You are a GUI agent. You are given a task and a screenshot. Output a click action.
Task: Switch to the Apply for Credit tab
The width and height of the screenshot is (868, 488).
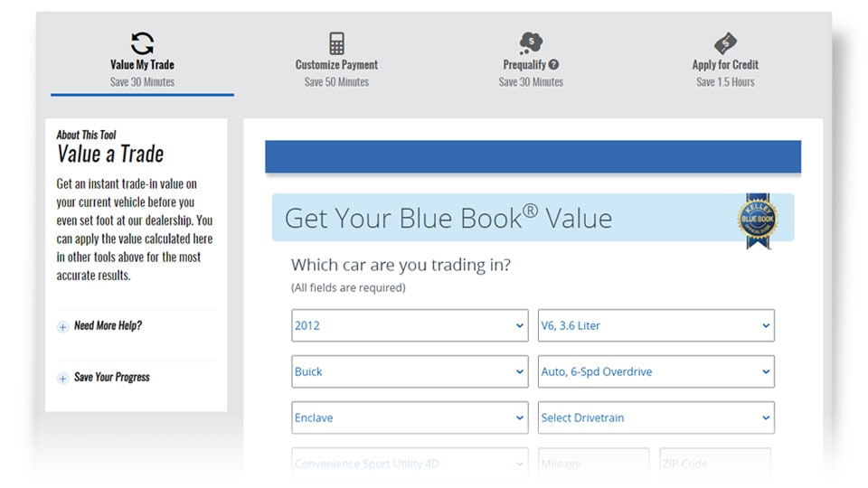coord(725,60)
